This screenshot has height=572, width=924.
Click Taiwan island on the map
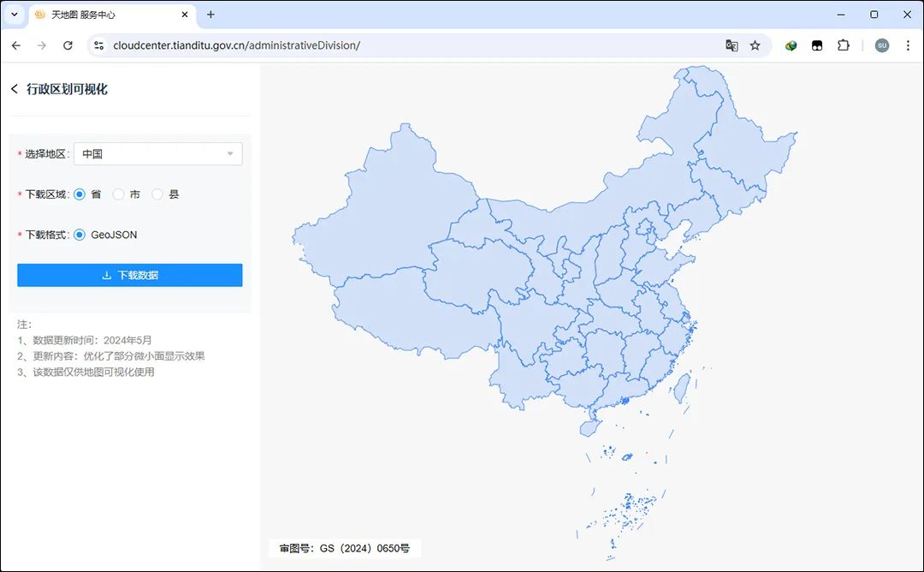(x=682, y=388)
